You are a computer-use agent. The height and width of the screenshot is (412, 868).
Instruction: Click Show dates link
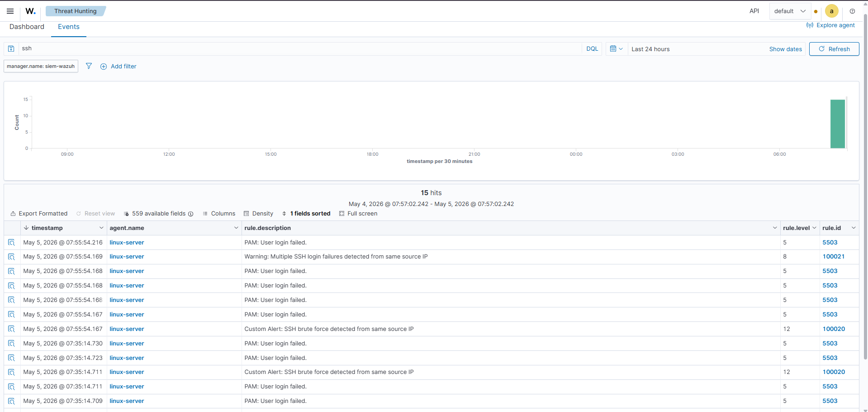785,49
